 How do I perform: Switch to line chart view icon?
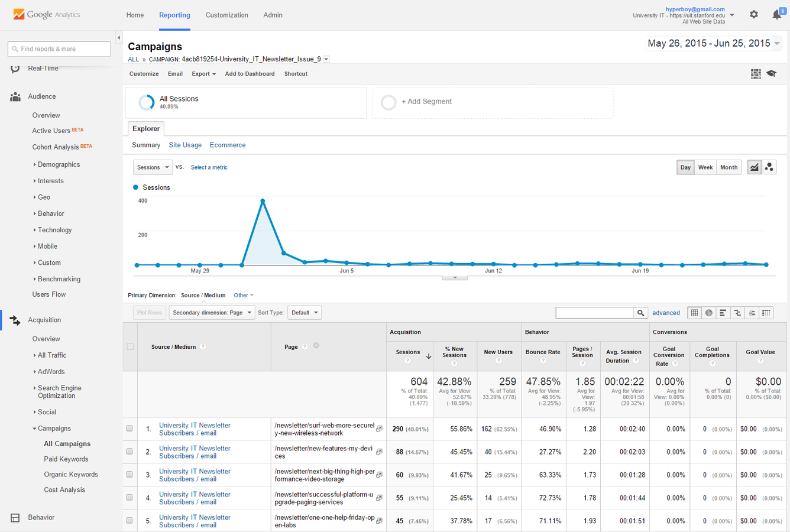coord(755,167)
